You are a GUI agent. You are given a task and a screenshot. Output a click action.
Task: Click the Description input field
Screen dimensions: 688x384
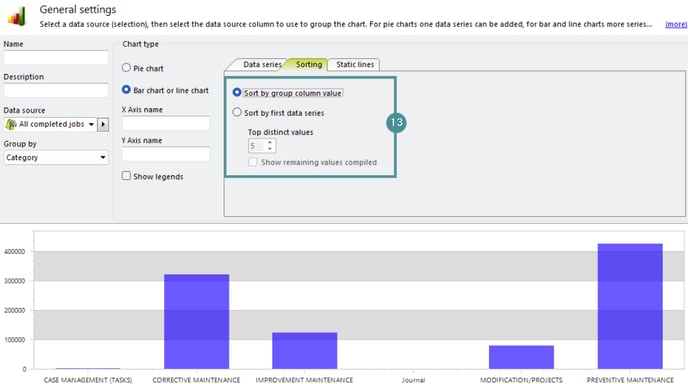pyautogui.click(x=56, y=90)
